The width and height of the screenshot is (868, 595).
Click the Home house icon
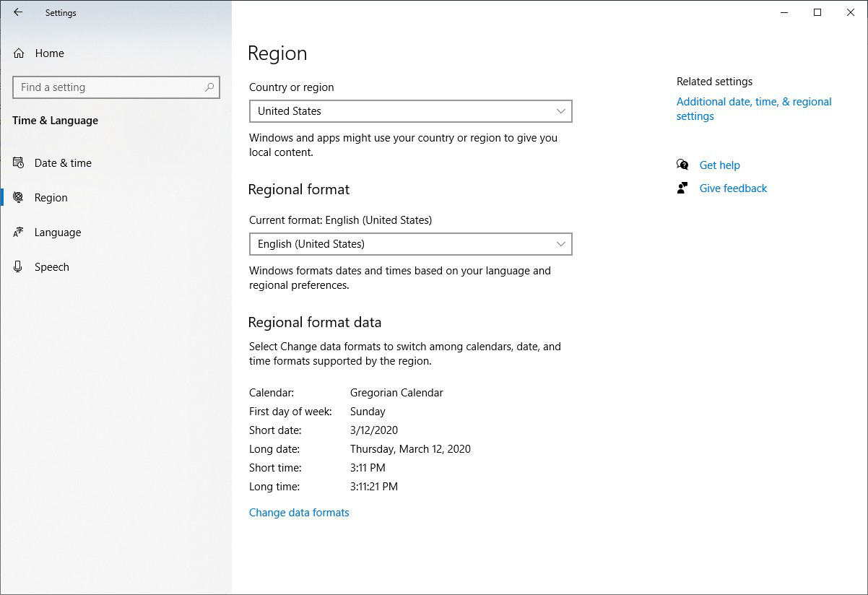pyautogui.click(x=19, y=53)
